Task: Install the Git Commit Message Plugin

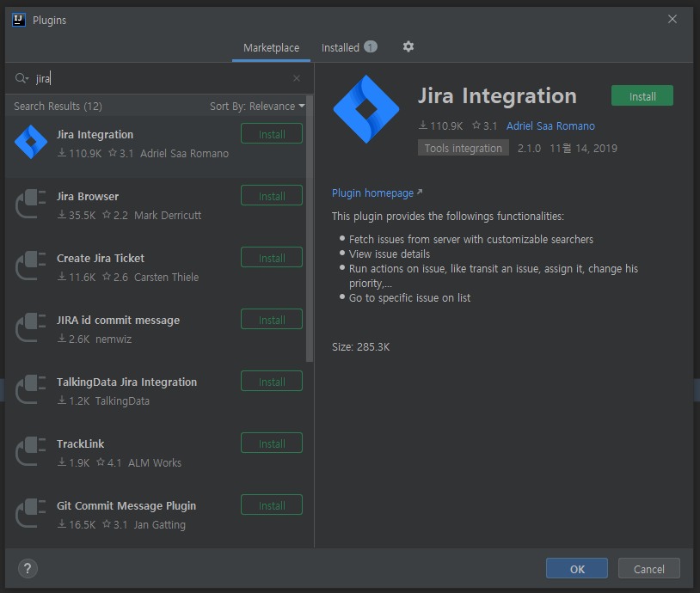Action: [x=272, y=505]
